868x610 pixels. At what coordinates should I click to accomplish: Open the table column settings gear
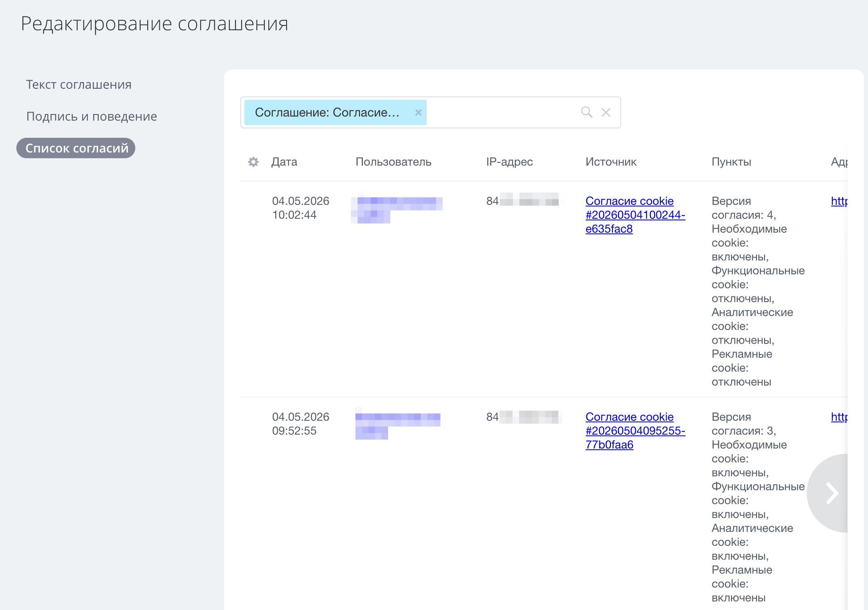coord(253,162)
